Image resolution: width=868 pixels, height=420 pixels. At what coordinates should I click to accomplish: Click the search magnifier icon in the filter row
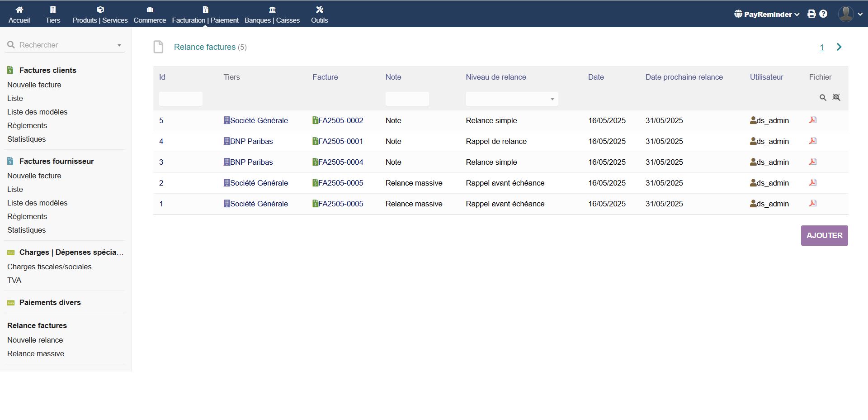823,98
